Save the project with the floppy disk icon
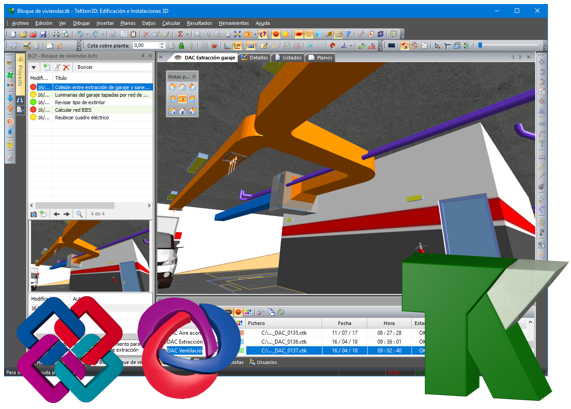This screenshot has width=571, height=409. click(43, 34)
